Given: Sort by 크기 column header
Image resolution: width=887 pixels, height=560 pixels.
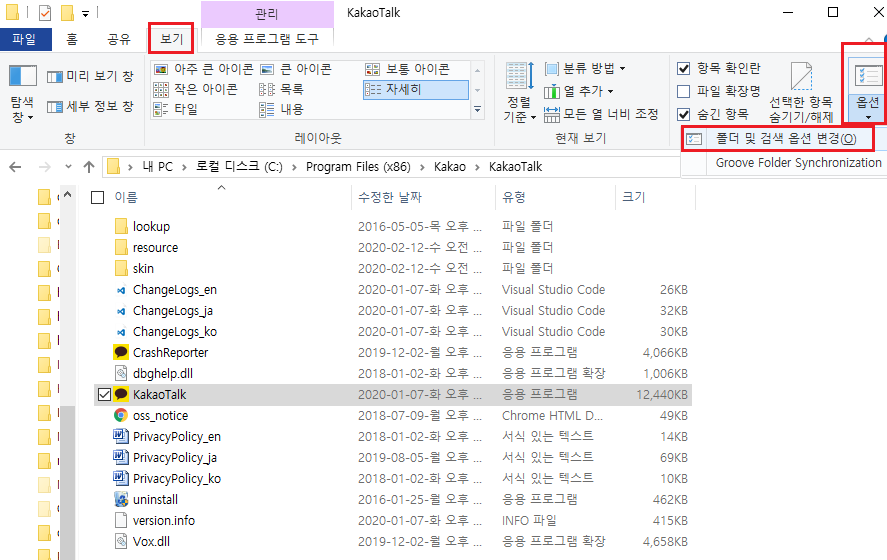Looking at the screenshot, I should (x=634, y=197).
